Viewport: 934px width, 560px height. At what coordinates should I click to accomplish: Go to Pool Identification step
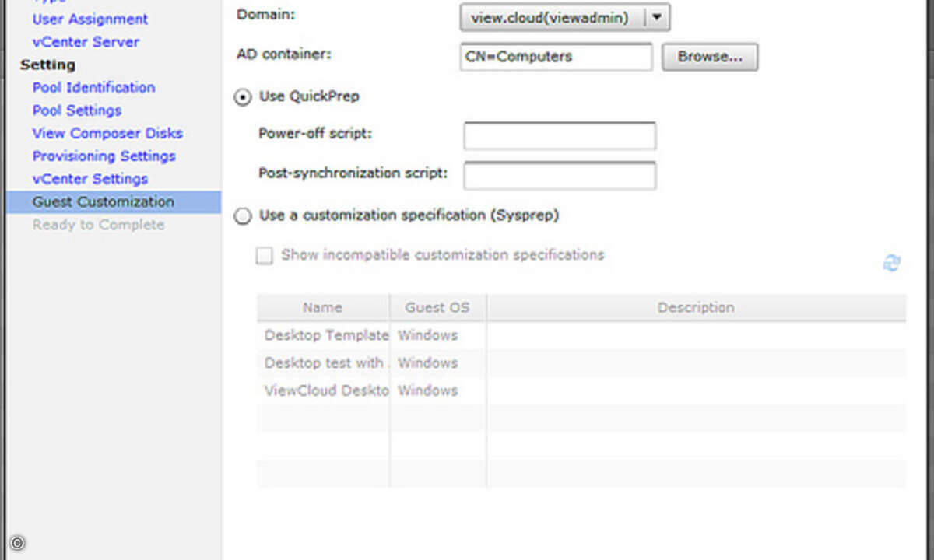(93, 88)
